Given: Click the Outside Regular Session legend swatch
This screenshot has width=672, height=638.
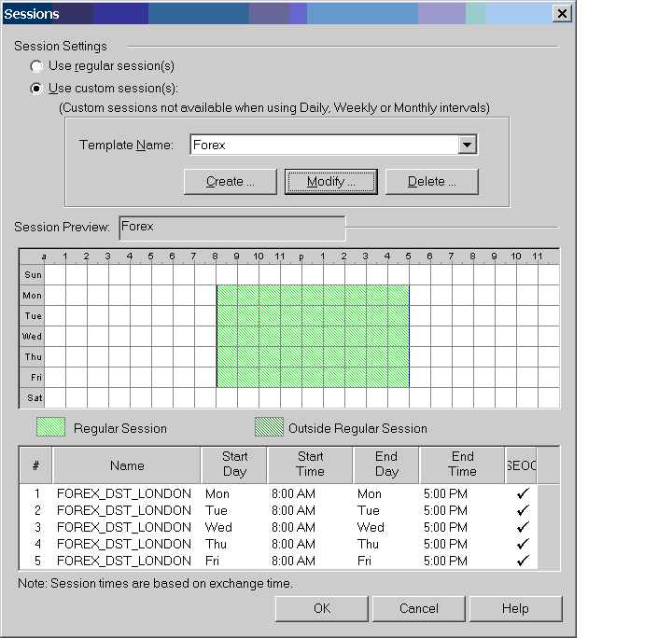Looking at the screenshot, I should tap(269, 427).
